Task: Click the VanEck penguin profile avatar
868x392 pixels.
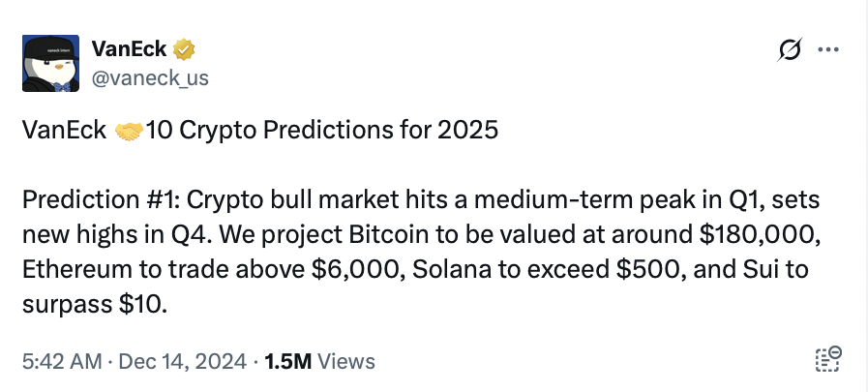Action: pyautogui.click(x=50, y=64)
